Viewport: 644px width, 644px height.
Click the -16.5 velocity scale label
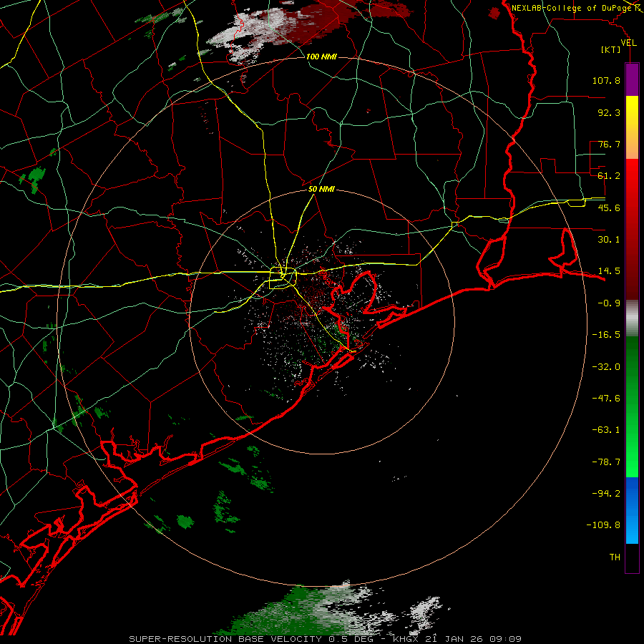[x=606, y=335]
